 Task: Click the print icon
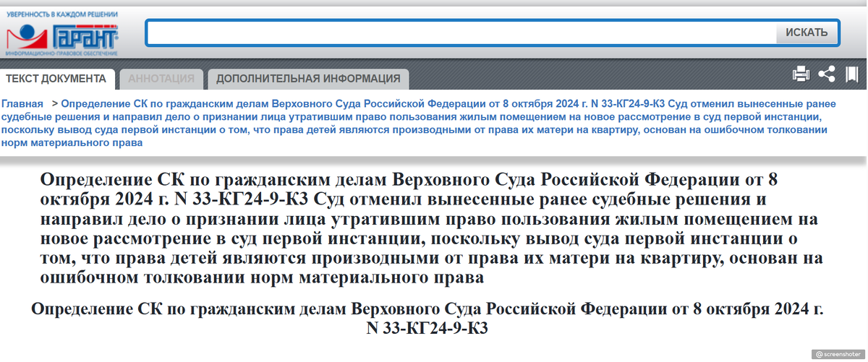coord(801,74)
